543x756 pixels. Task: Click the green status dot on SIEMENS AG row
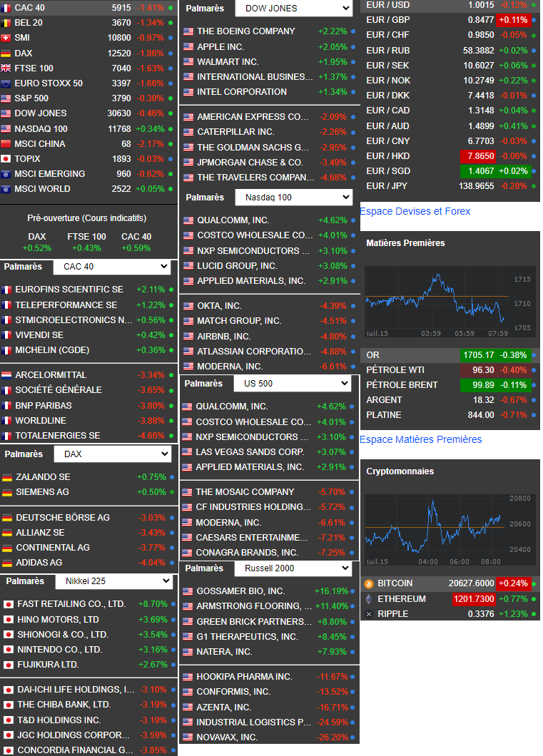point(172,492)
